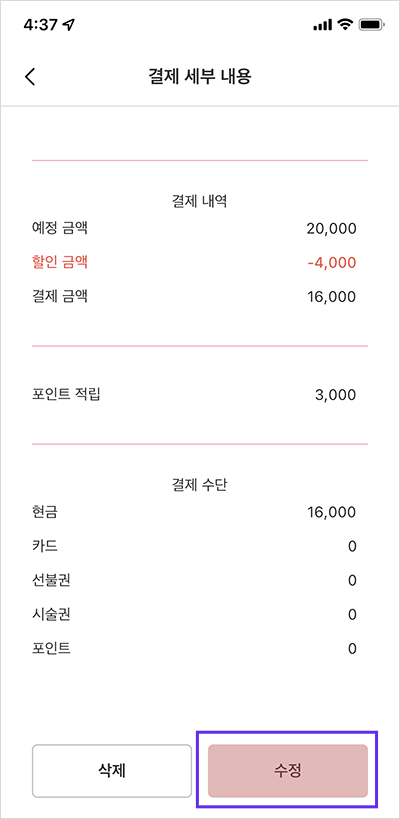The image size is (400, 819).
Task: Select the 결제 금액 16,000 value
Action: (x=332, y=297)
